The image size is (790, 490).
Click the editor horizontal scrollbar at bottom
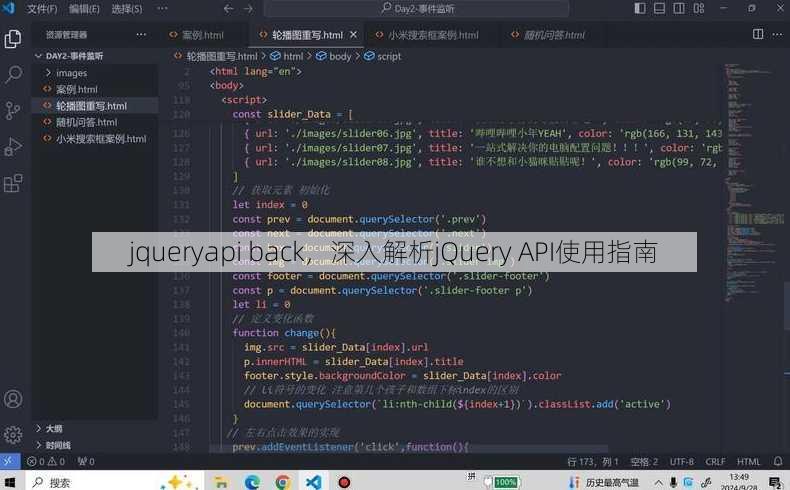(x=408, y=448)
